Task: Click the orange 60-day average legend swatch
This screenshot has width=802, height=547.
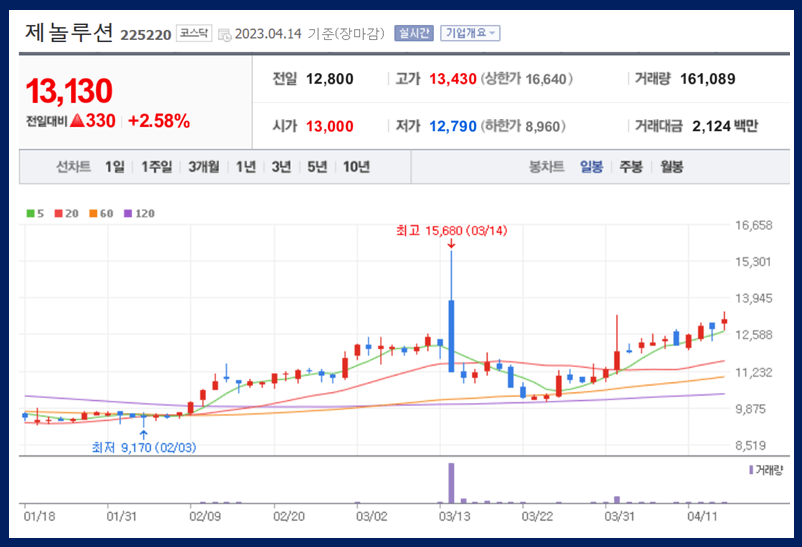Action: 93,213
